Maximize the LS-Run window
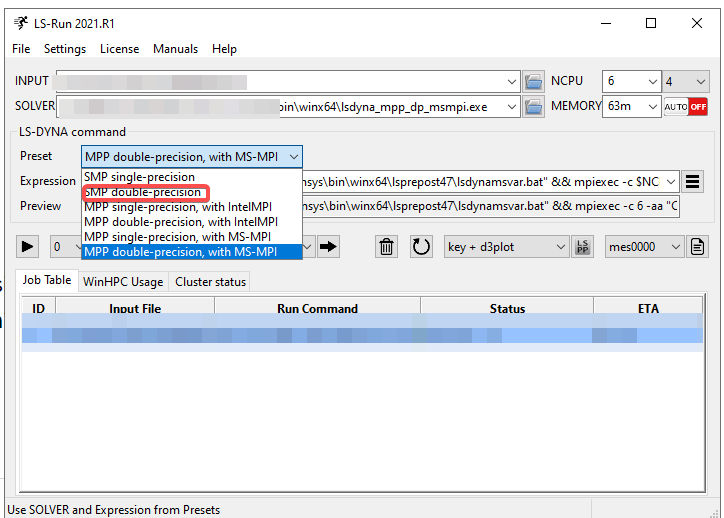 [651, 23]
